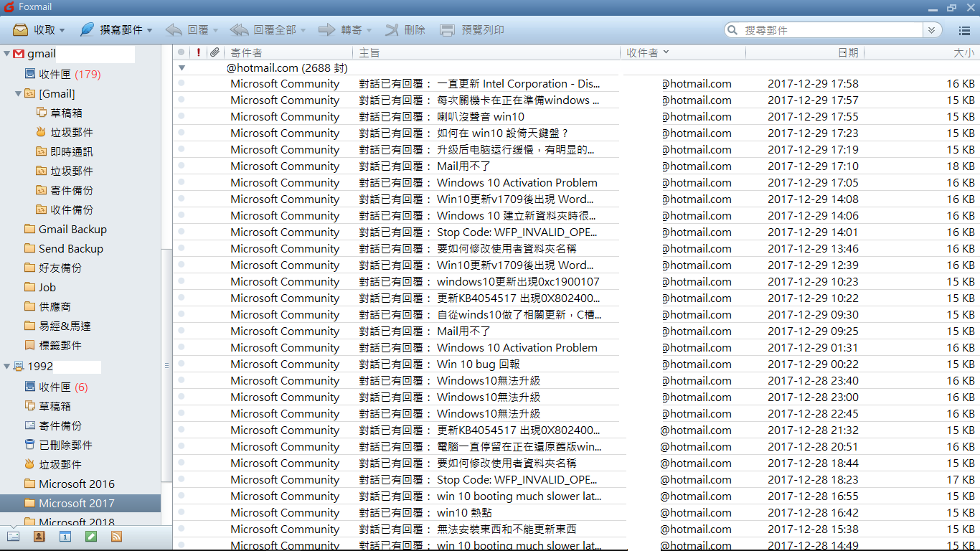This screenshot has height=551, width=980.
Task: Open the 轉寄 dropdown arrow
Action: [369, 31]
